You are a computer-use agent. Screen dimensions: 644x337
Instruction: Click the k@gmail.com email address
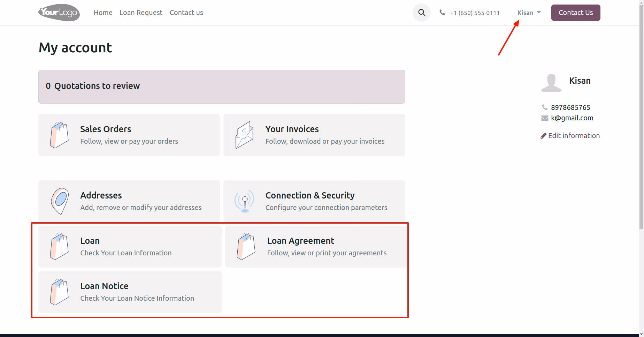click(572, 118)
